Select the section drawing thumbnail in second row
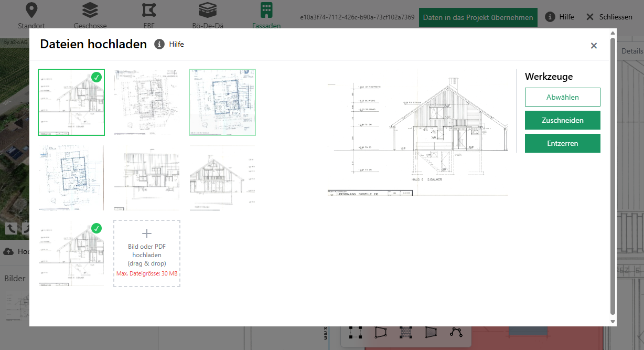The image size is (644, 350). 147,178
